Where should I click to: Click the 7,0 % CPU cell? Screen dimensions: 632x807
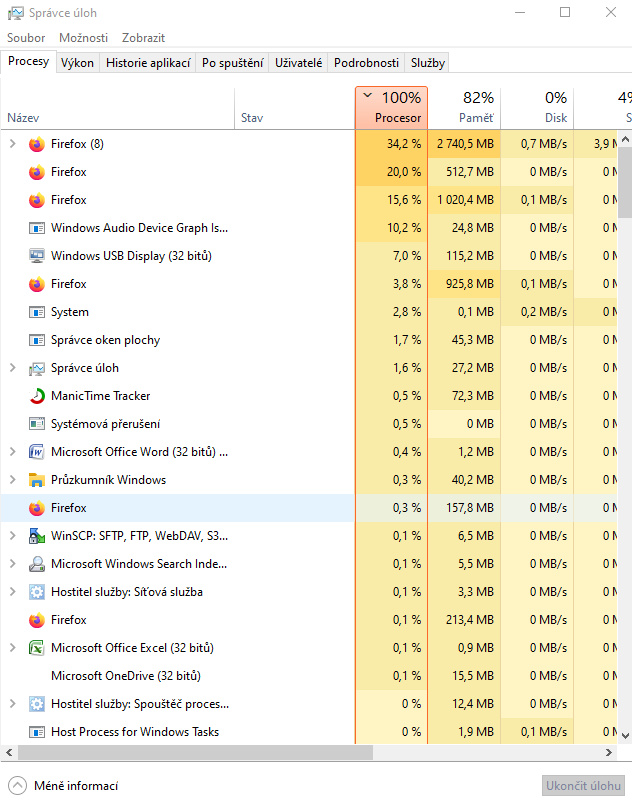click(x=392, y=256)
